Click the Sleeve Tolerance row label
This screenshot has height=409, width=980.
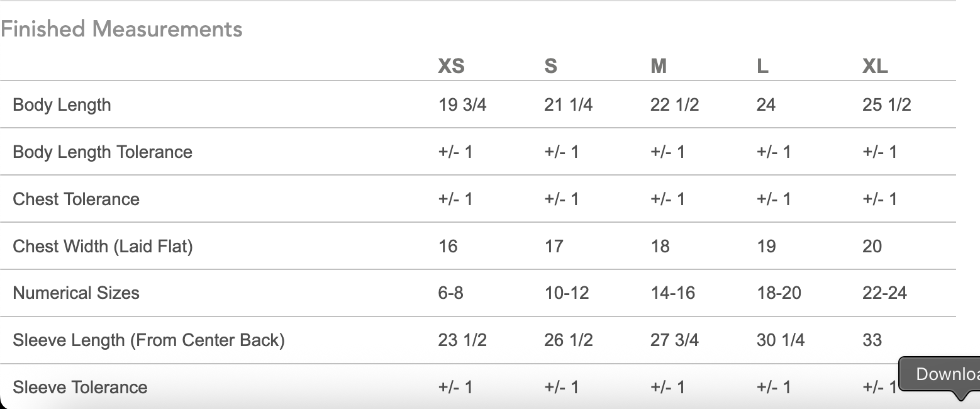(x=80, y=387)
